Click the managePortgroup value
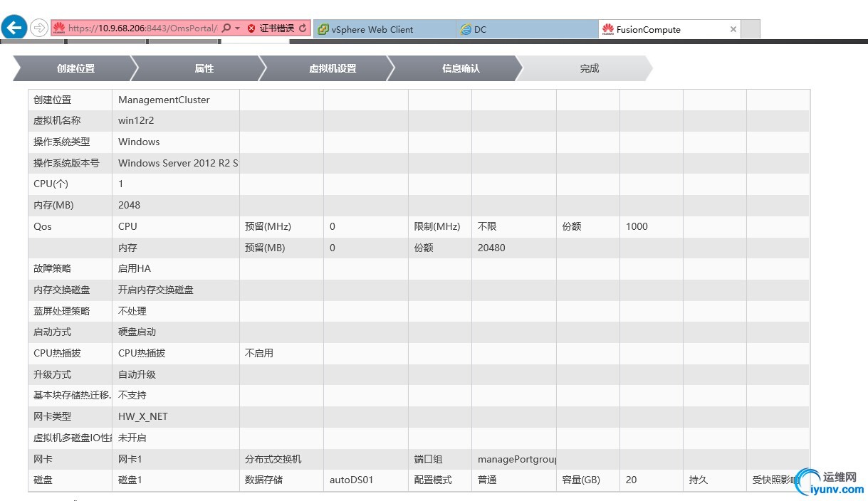The image size is (868, 501). (517, 459)
